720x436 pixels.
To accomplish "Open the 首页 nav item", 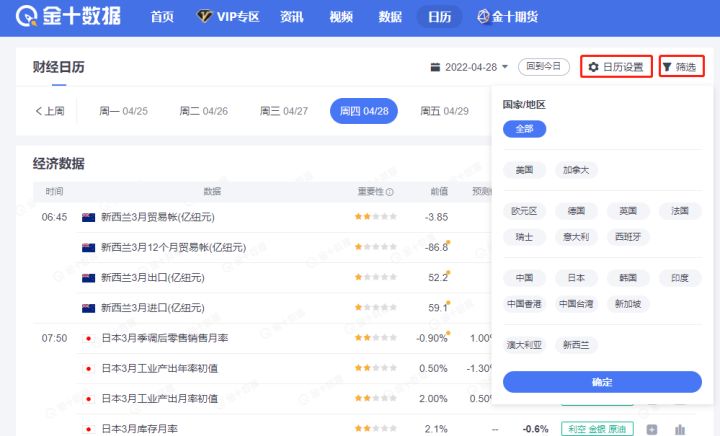I will coord(162,17).
